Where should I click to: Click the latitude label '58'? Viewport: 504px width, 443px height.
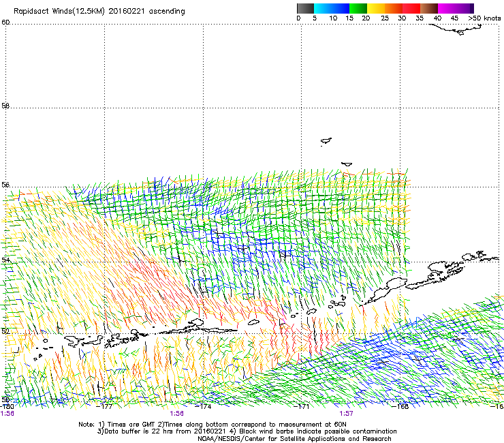coord(5,106)
